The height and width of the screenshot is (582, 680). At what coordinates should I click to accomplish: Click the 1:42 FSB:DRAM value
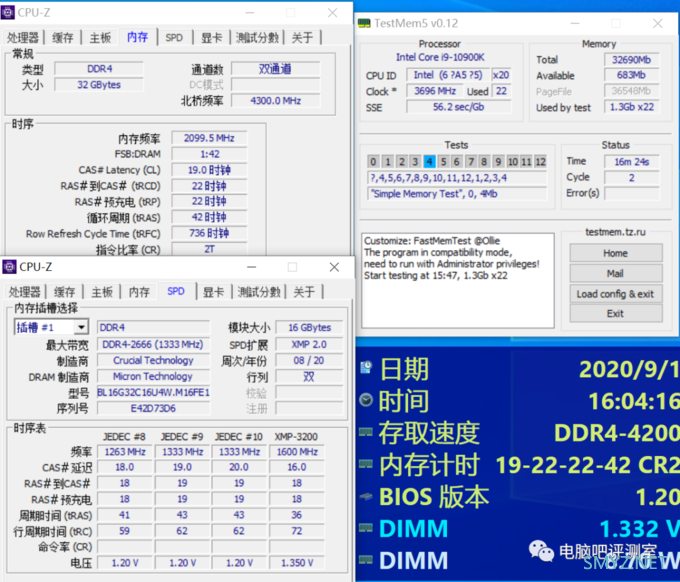coord(209,154)
